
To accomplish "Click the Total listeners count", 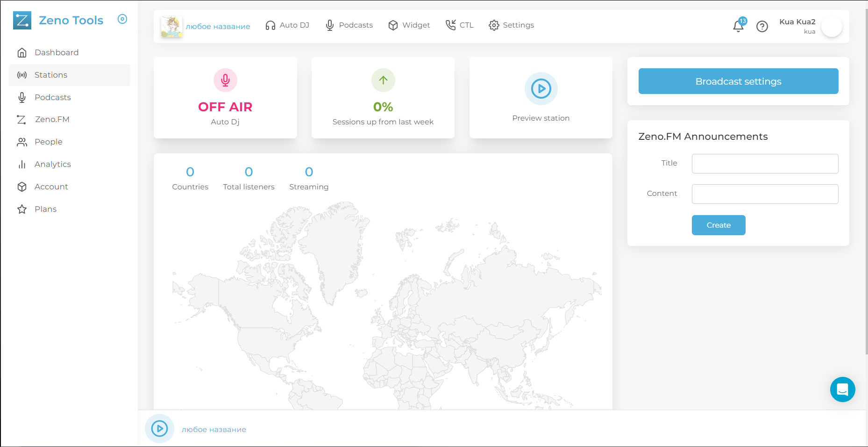I will (x=249, y=172).
